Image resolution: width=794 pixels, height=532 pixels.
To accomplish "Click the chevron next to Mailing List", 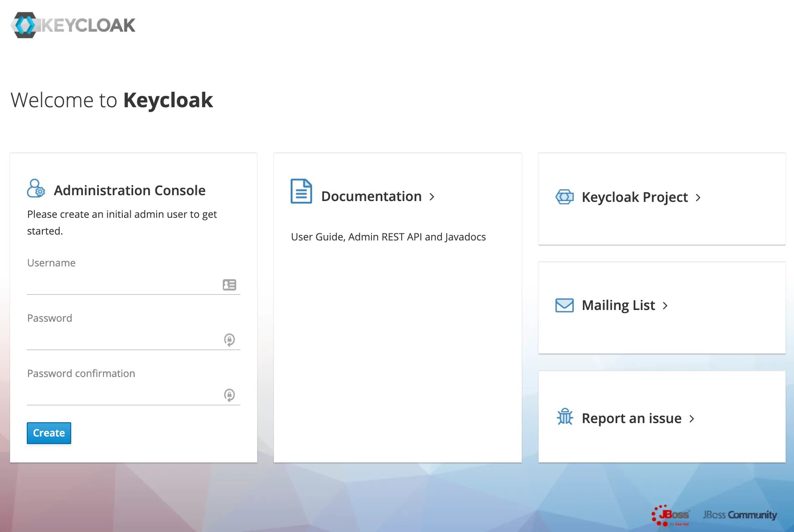I will pyautogui.click(x=665, y=306).
